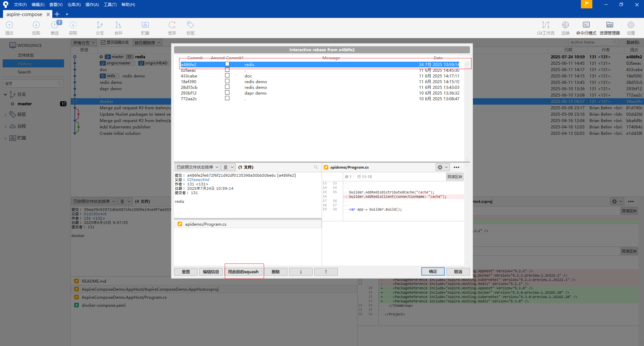Expand the 标签 tree section
The height and width of the screenshot is (346, 644).
[5, 115]
